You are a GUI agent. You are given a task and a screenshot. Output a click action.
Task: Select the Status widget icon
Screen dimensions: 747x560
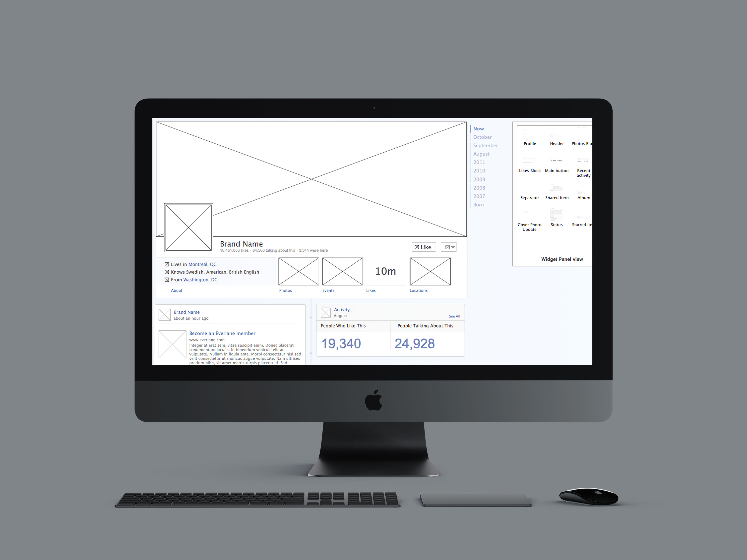pos(556,214)
